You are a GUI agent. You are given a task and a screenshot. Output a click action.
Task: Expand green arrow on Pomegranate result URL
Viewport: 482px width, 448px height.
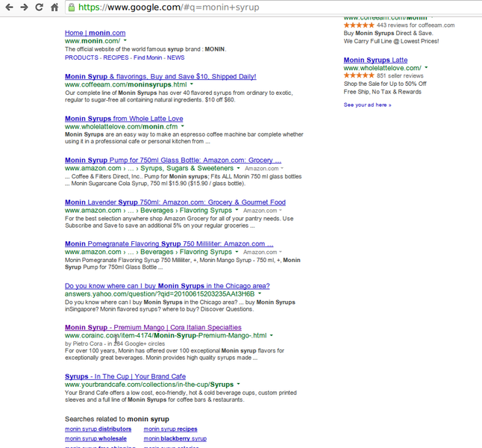pos(237,252)
